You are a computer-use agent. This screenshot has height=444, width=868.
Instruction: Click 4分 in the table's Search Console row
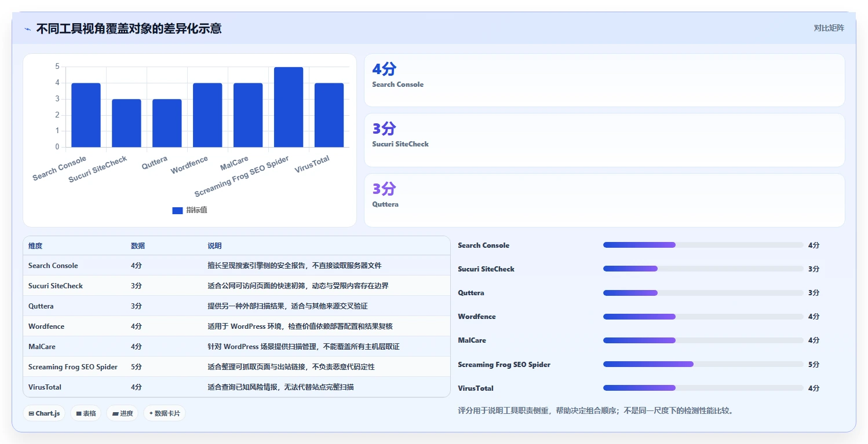(136, 266)
